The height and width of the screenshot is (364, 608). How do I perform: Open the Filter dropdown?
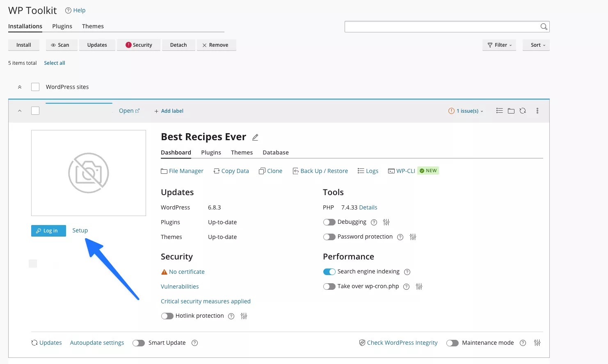click(499, 45)
